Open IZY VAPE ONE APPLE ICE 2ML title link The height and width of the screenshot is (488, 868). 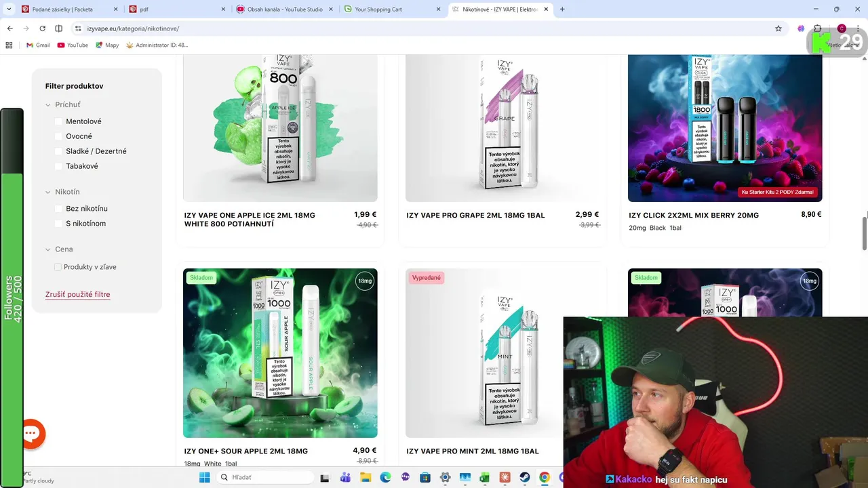[250, 220]
